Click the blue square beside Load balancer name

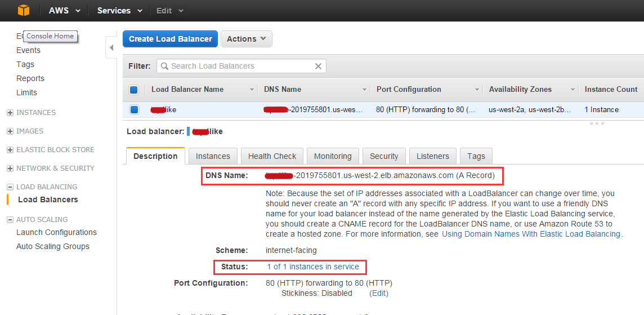[188, 132]
